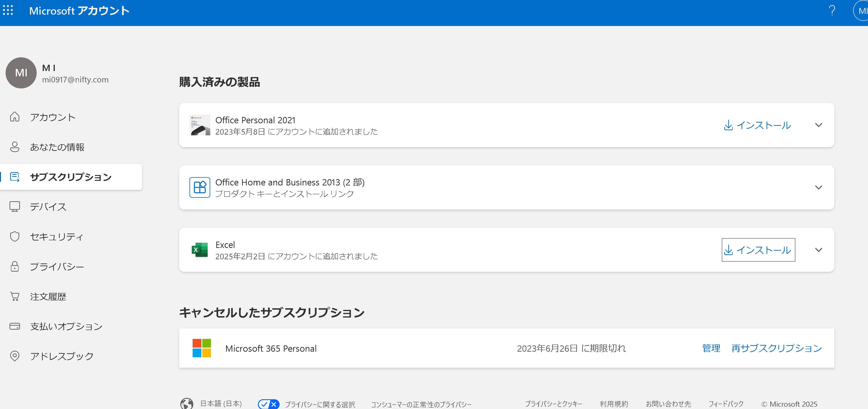Open コンシューマーの正常性のプライバシー link
This screenshot has width=868, height=409.
pyautogui.click(x=421, y=404)
